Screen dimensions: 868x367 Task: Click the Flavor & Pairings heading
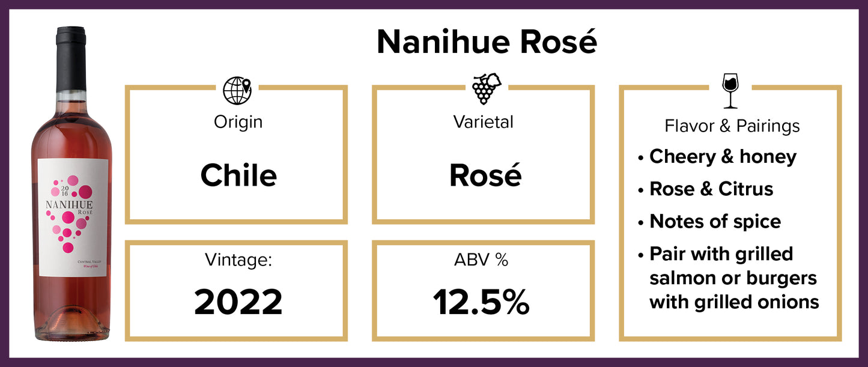pos(732,126)
